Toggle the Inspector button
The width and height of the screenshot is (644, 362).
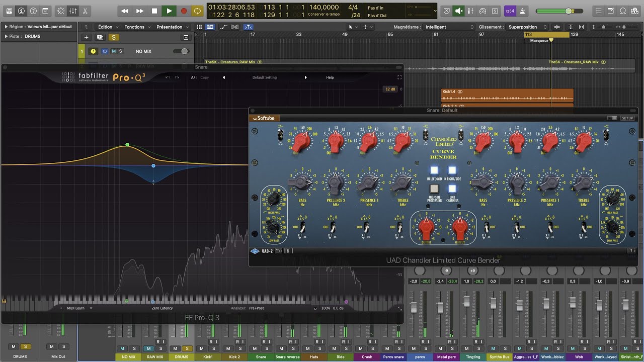point(21,11)
